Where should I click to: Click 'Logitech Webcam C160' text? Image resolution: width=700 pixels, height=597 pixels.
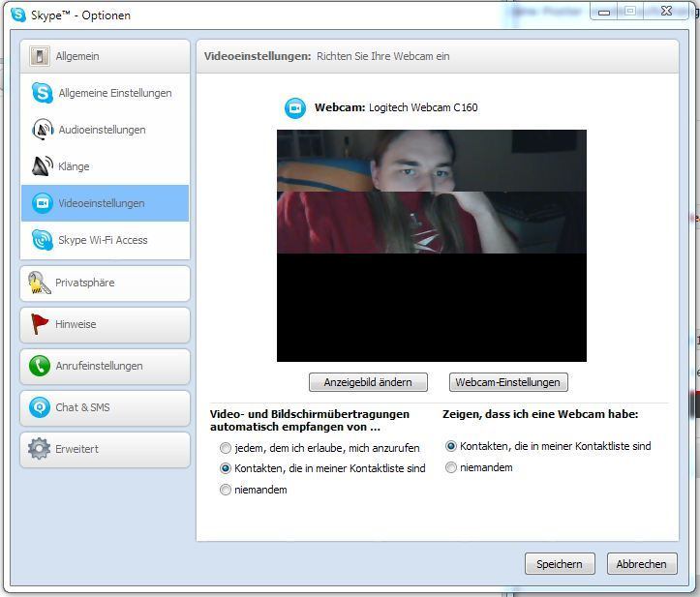pyautogui.click(x=423, y=107)
